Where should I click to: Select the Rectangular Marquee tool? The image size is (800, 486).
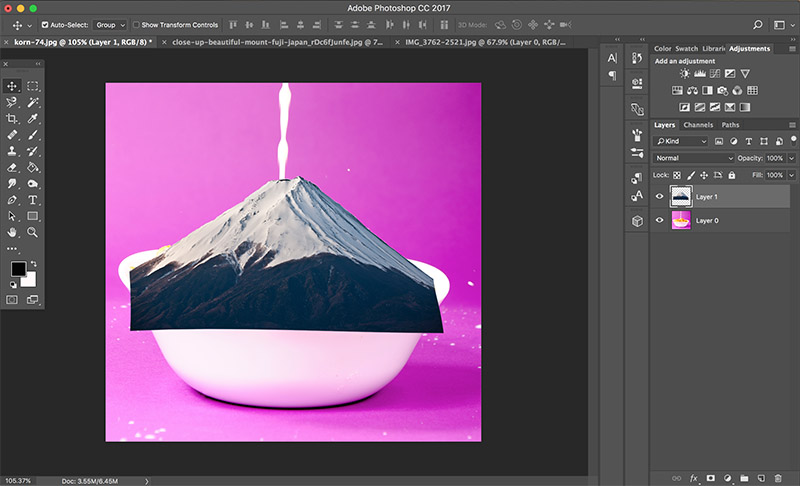click(x=33, y=86)
